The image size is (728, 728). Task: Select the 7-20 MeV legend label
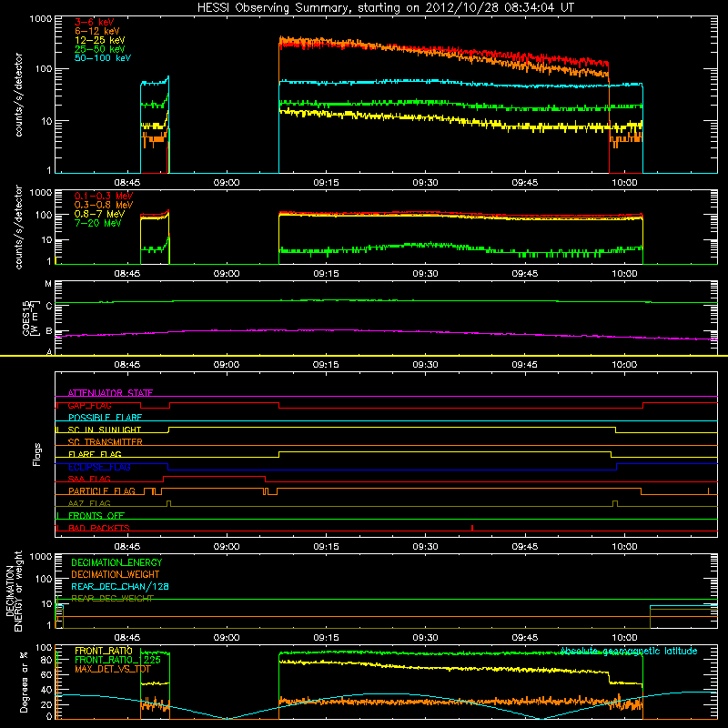(x=97, y=223)
